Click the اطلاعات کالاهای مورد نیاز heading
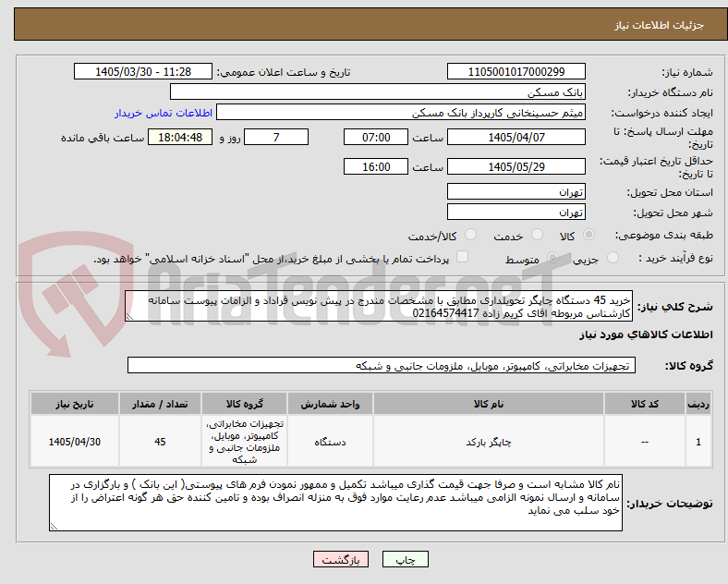Screen dimensions: 728x584 tap(646, 335)
